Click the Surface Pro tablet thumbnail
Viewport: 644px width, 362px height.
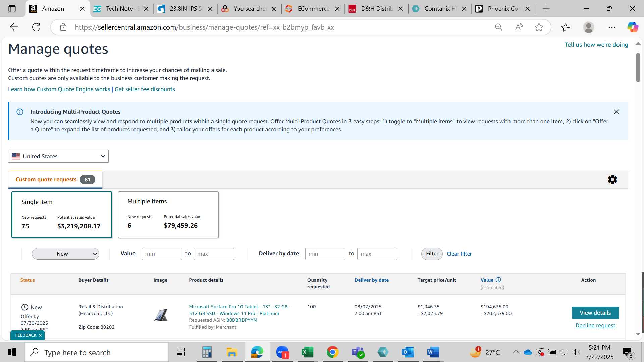coord(161,315)
